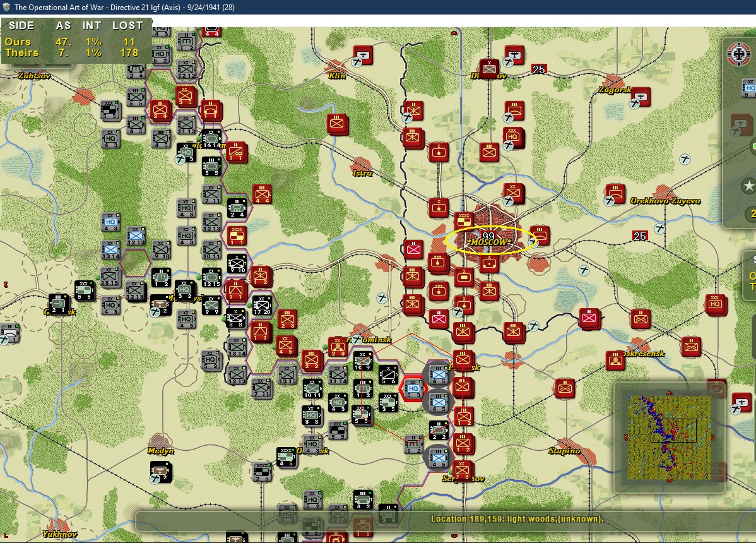
Task: Select the HQ unit in the side panel
Action: point(749,88)
